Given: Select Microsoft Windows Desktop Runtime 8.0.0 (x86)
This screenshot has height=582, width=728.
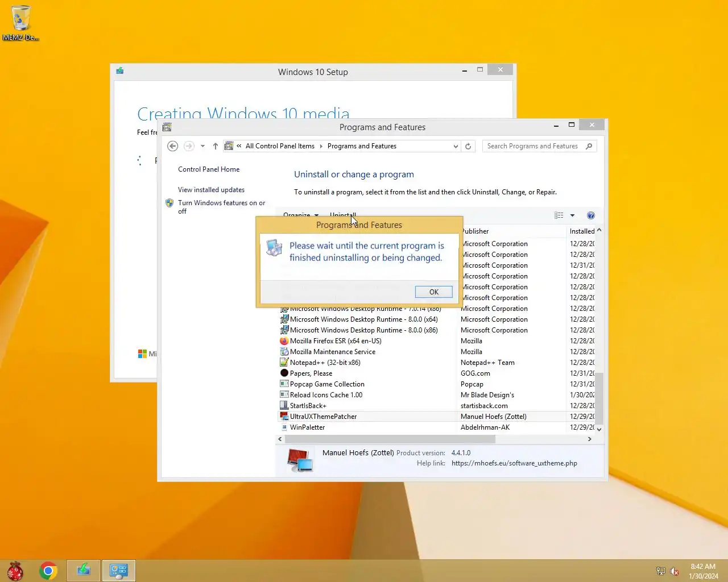Looking at the screenshot, I should pos(364,330).
